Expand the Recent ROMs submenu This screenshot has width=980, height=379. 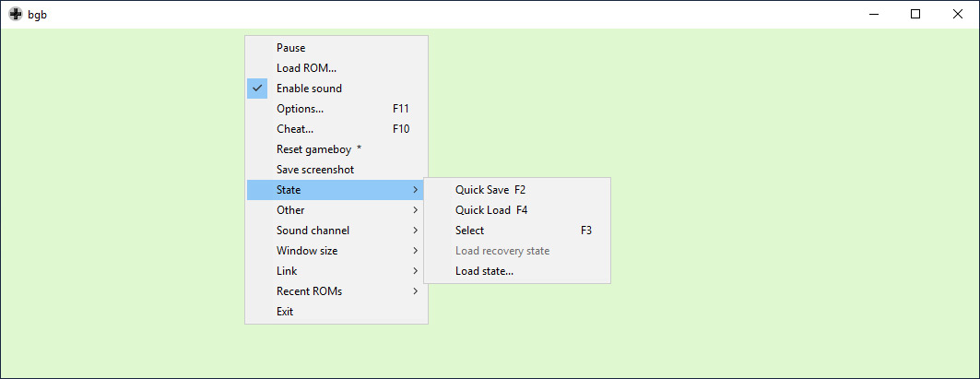pos(337,291)
